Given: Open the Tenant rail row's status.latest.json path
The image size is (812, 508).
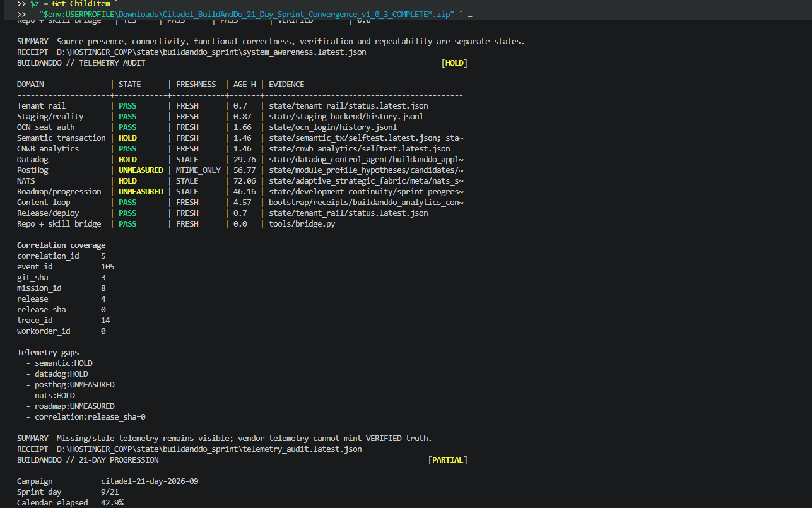Looking at the screenshot, I should click(x=348, y=106).
